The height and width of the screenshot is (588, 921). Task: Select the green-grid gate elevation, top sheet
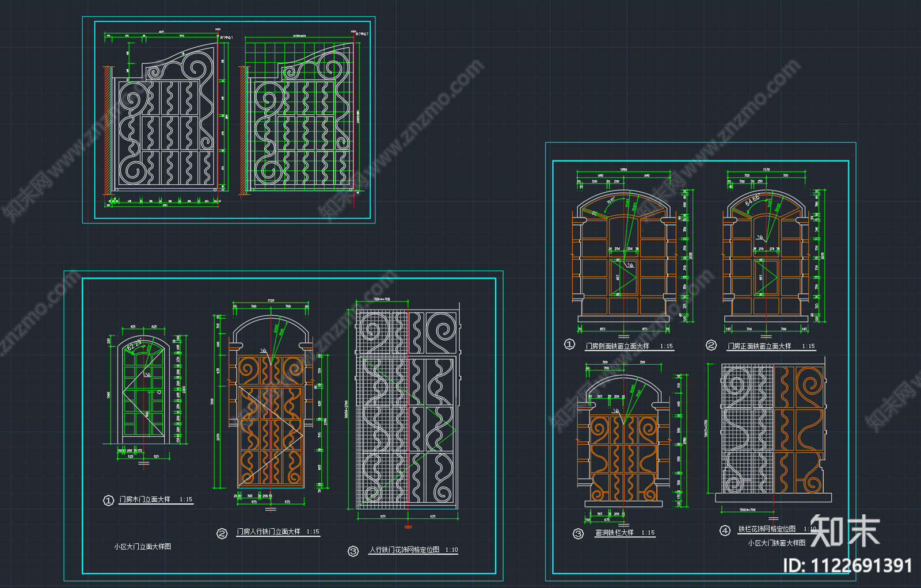[299, 118]
